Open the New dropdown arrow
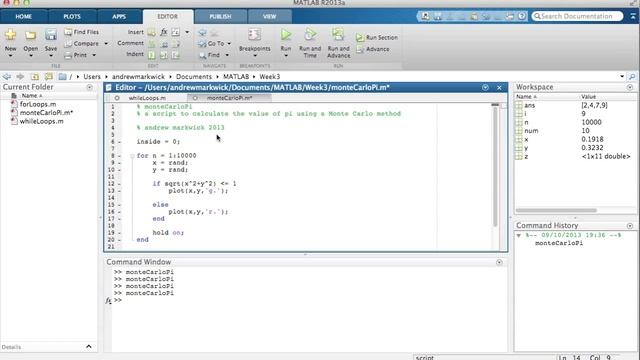The width and height of the screenshot is (640, 360). point(10,55)
